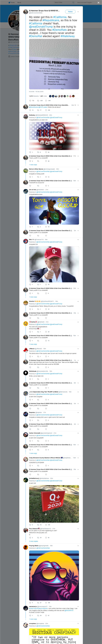Like Nottoday's Trump fist reply
Viewport: 102px width, 644px height.
(46, 152)
